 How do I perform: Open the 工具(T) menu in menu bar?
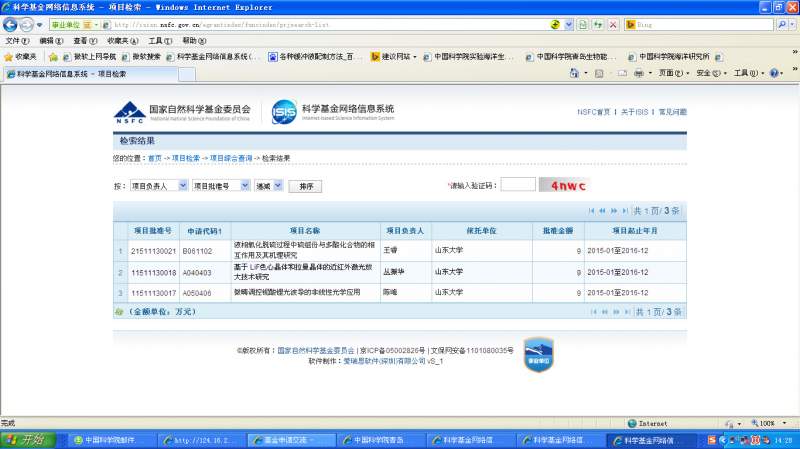tap(160, 41)
